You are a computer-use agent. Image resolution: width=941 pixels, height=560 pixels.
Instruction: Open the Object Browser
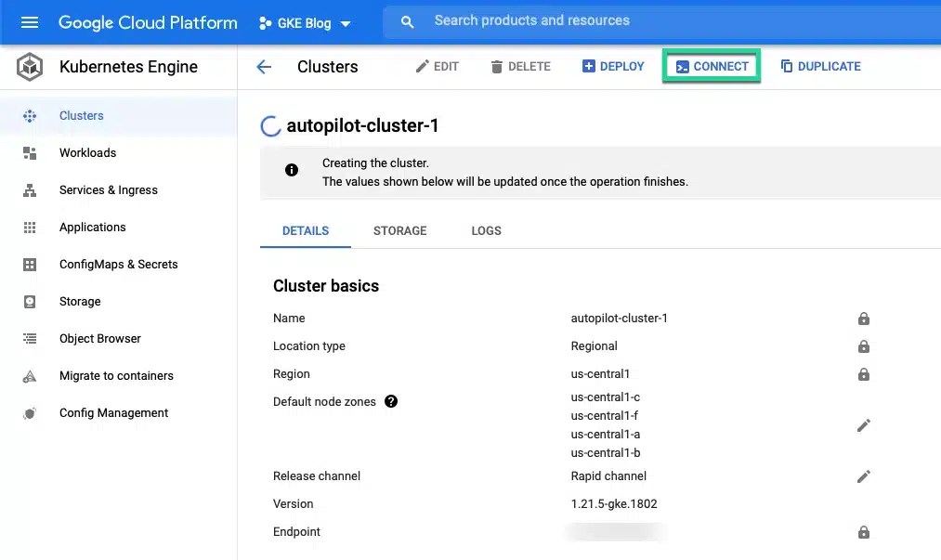[x=99, y=338]
